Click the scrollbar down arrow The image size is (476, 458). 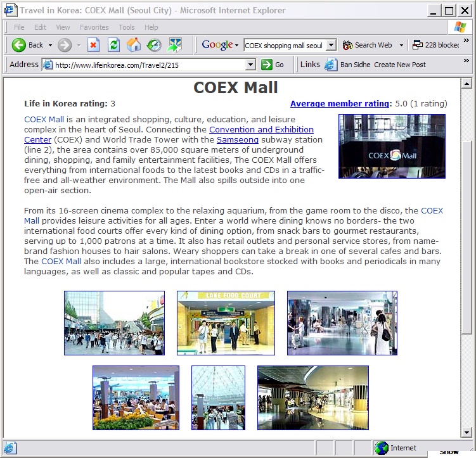click(x=466, y=432)
